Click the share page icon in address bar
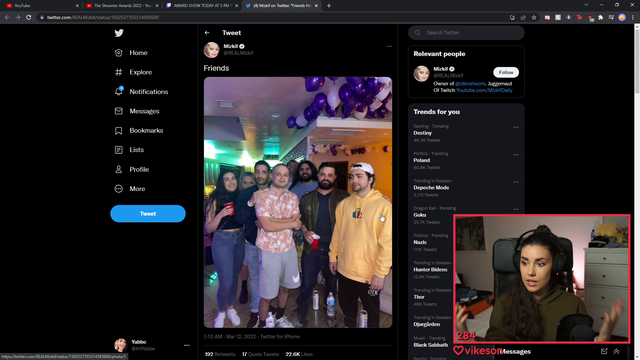Image resolution: width=640 pixels, height=360 pixels. click(x=523, y=18)
